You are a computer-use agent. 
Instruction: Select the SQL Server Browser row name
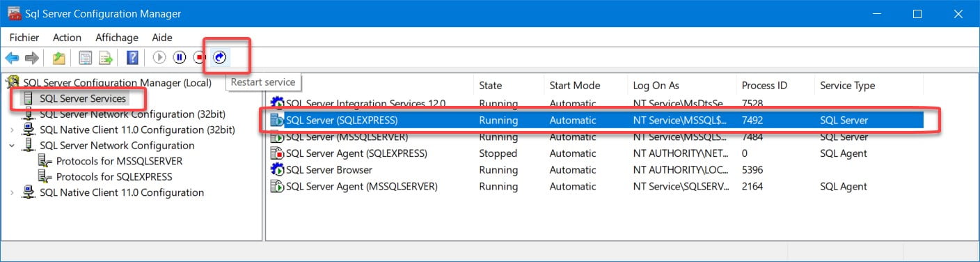329,170
